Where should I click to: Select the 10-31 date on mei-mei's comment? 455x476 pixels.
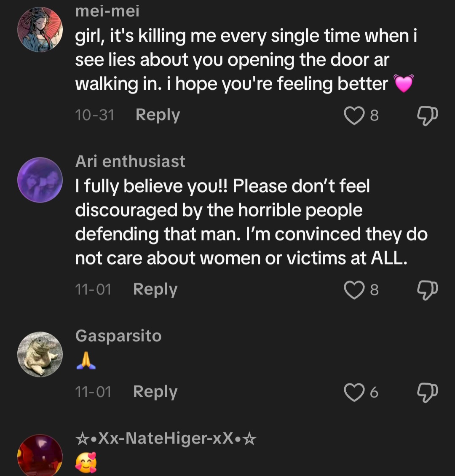tap(95, 115)
